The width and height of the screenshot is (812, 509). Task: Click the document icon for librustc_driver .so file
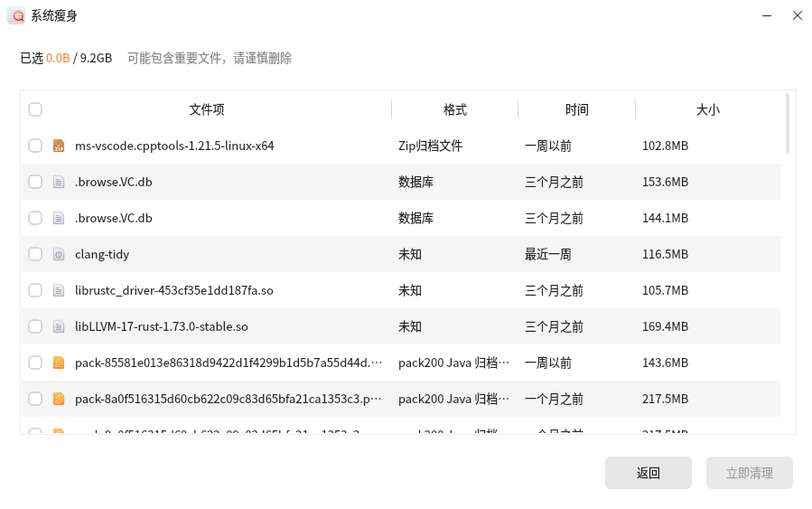(59, 290)
